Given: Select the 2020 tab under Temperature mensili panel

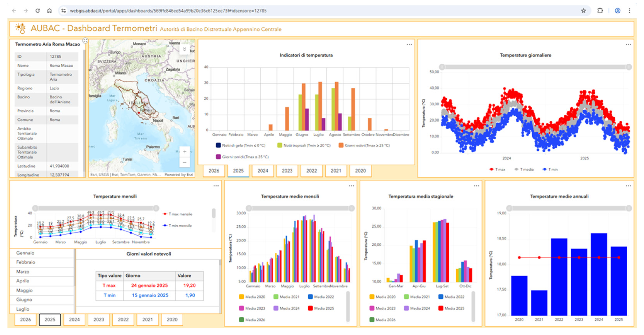Looking at the screenshot, I should click(172, 320).
